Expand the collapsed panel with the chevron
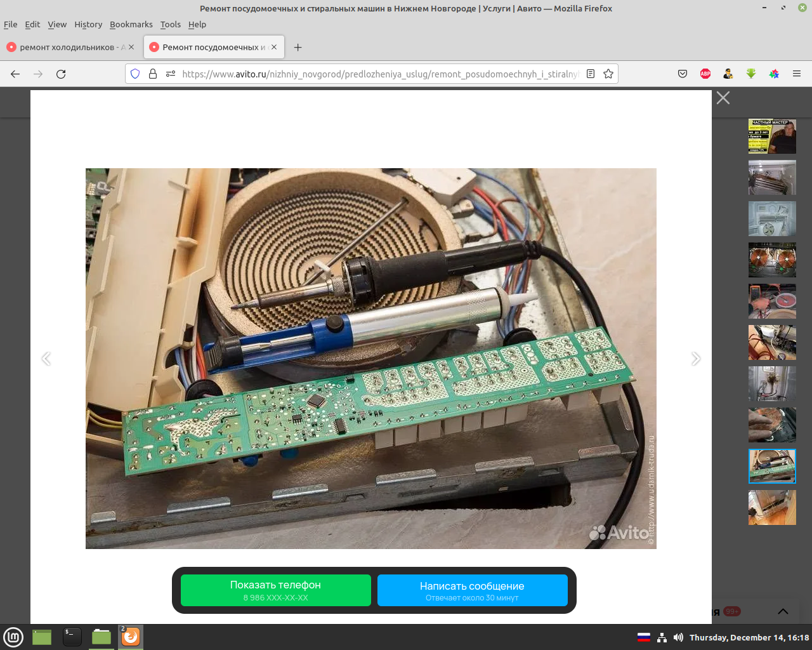Screen dimensions: 812x650 click(783, 611)
